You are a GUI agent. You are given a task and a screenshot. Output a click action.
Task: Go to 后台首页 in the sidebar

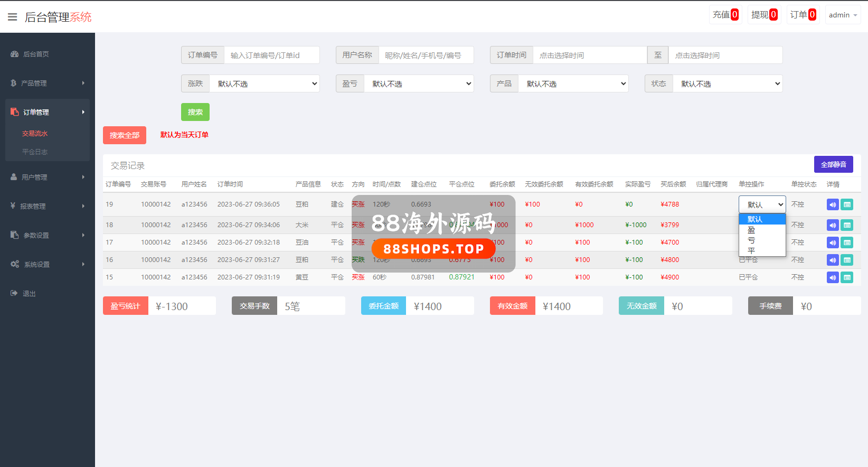tap(36, 54)
